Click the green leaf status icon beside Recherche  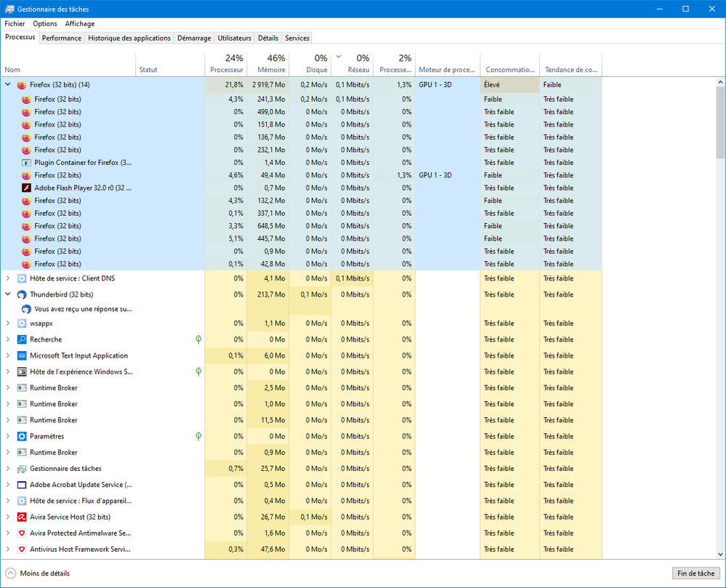tap(198, 339)
